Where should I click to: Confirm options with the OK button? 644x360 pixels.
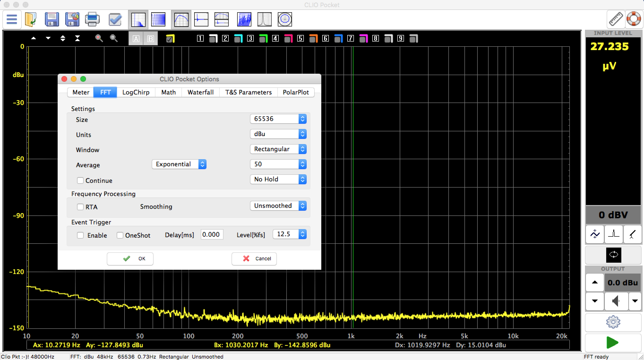click(x=130, y=258)
